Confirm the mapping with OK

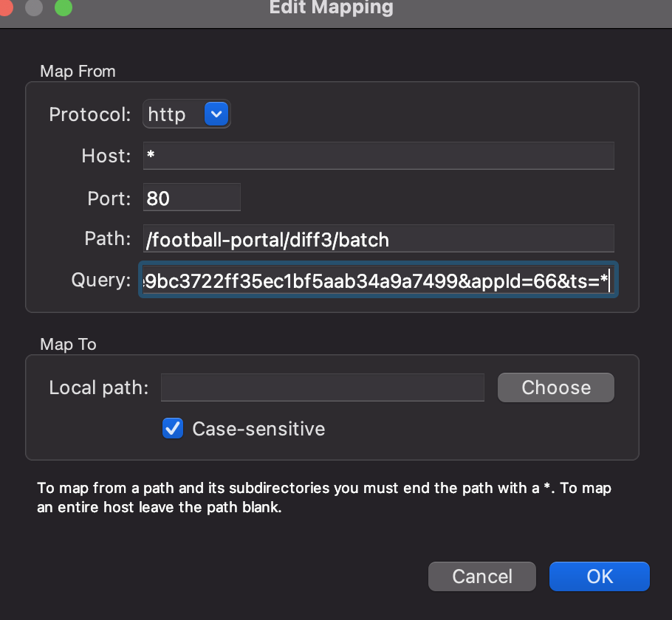point(599,576)
